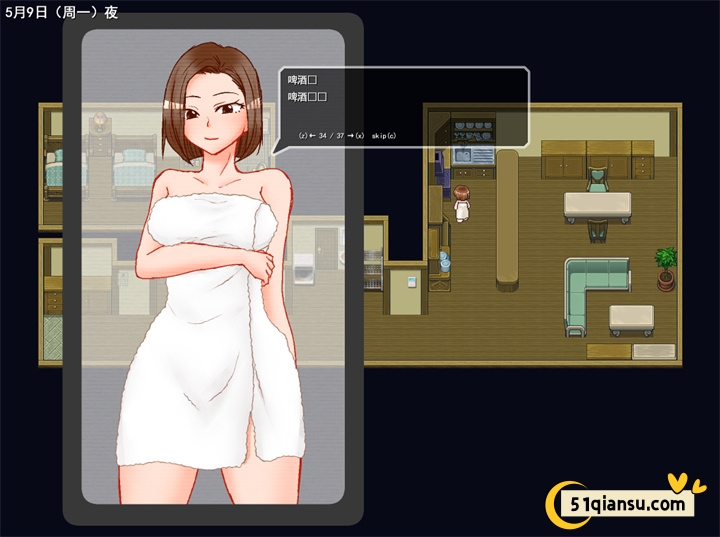
Task: Click the long wooden bar counter
Action: click(x=508, y=218)
